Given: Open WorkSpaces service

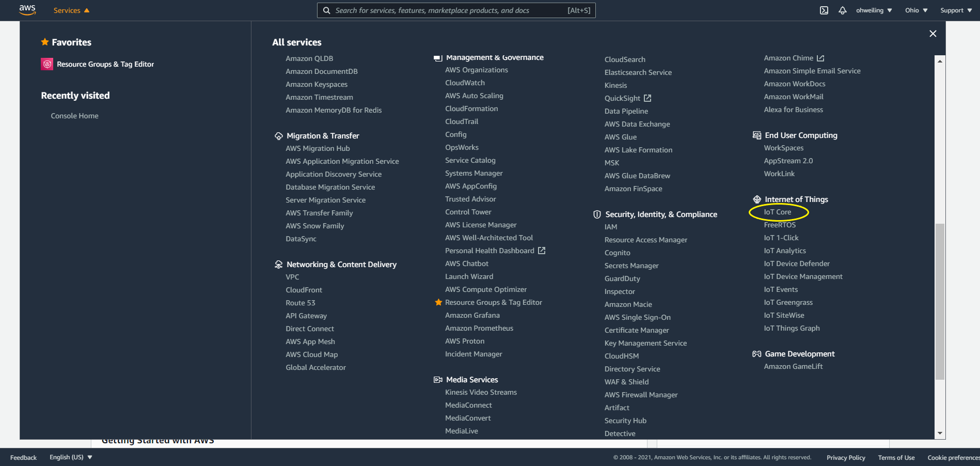Looking at the screenshot, I should (784, 148).
